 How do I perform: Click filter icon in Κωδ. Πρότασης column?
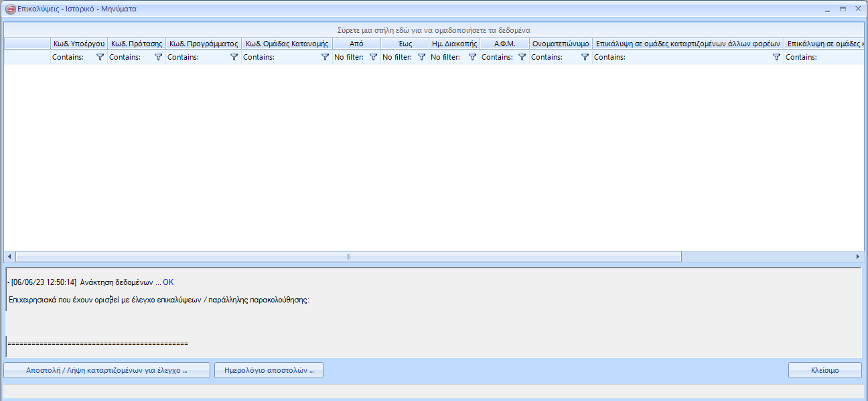tap(158, 58)
